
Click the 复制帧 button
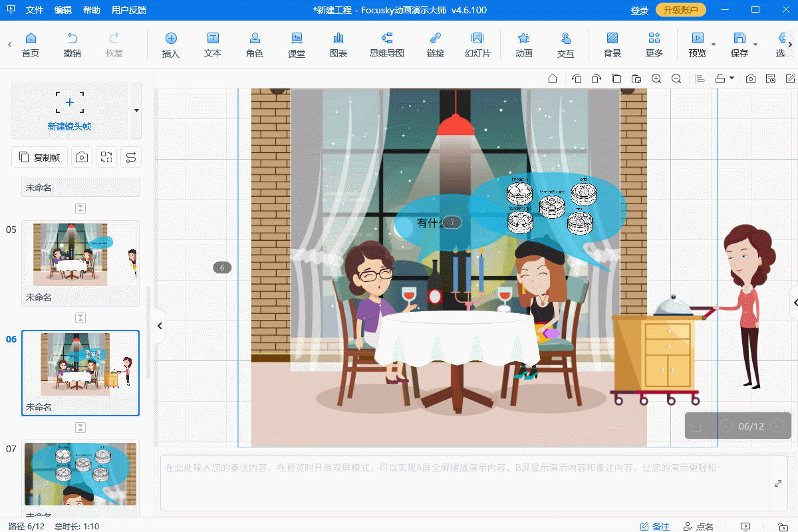tap(40, 157)
